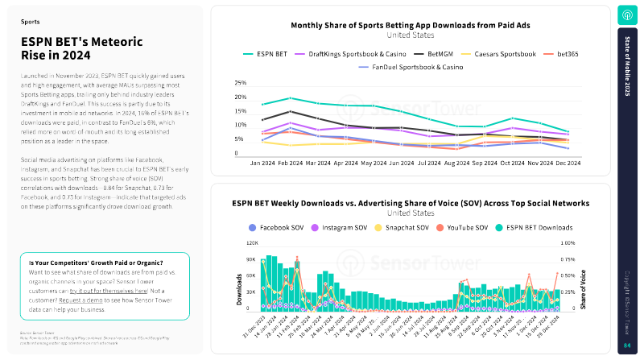
Task: Click the Facebook SOV legend dot
Action: pos(252,228)
